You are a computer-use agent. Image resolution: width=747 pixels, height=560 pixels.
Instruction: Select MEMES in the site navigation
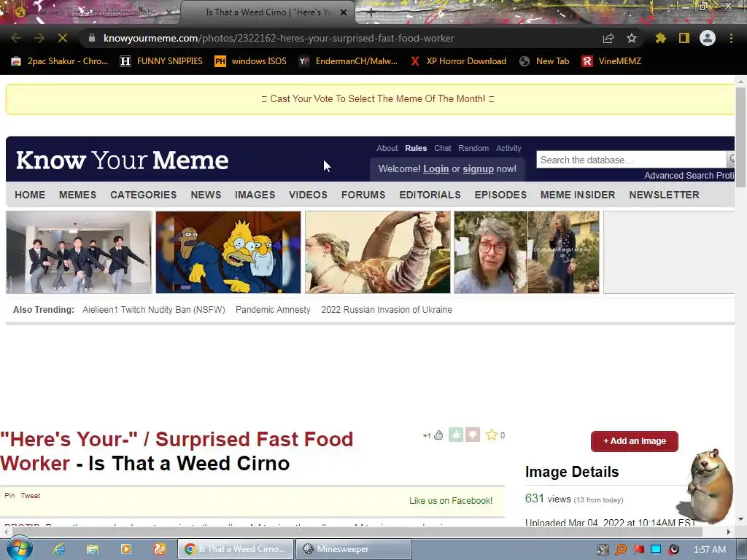pyautogui.click(x=77, y=195)
